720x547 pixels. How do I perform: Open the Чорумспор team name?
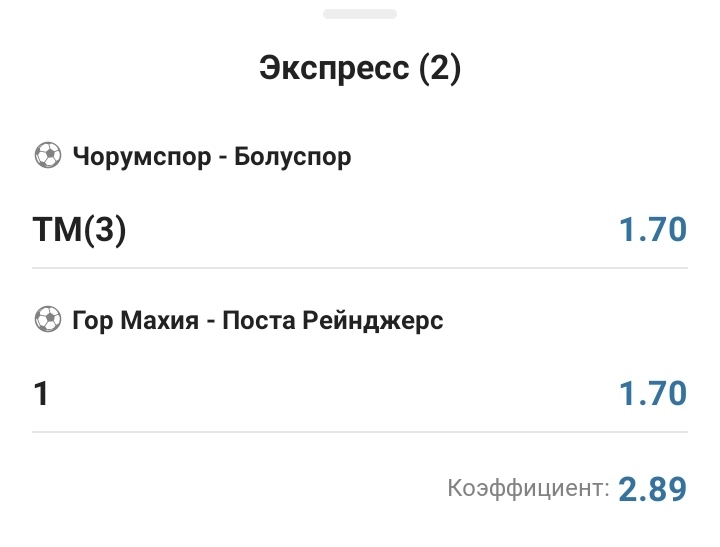point(142,157)
